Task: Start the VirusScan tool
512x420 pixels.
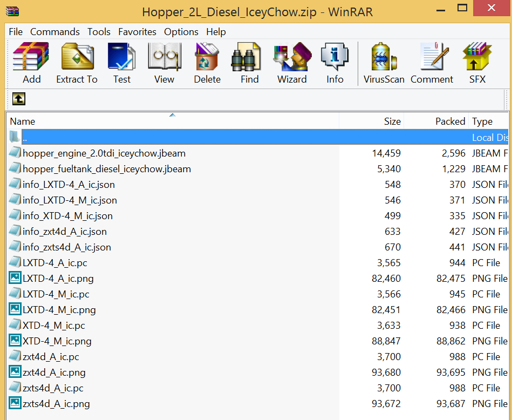Action: point(384,57)
